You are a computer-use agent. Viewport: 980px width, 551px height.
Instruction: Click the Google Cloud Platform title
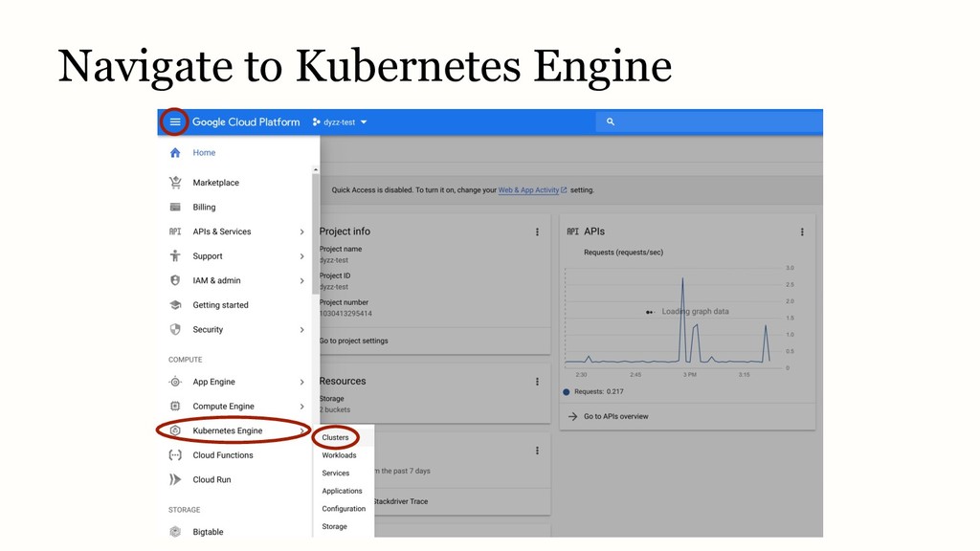246,121
